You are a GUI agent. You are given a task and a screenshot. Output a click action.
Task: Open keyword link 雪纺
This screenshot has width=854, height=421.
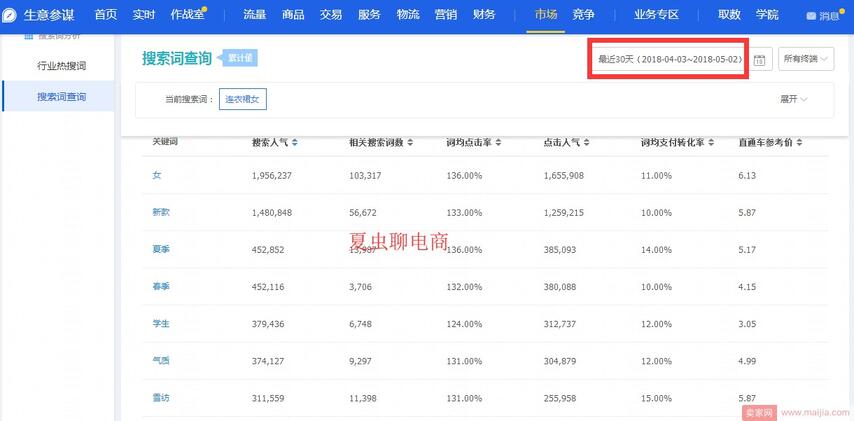click(x=160, y=398)
